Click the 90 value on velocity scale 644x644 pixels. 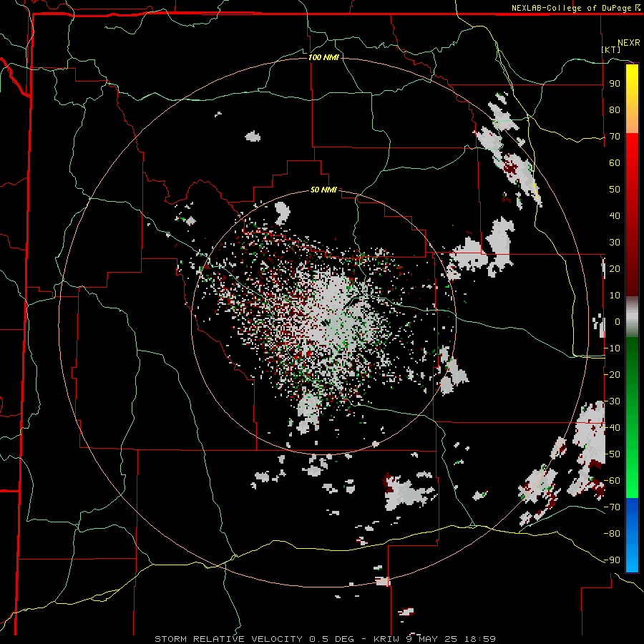[615, 84]
